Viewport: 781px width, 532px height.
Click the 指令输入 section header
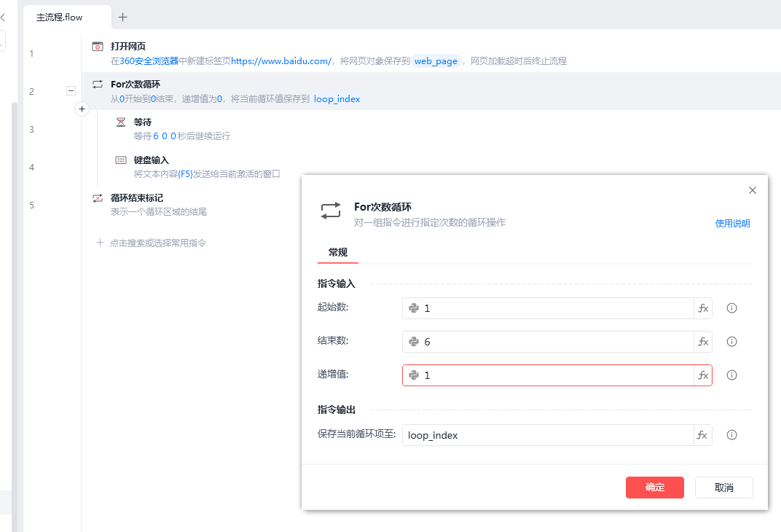[x=336, y=283]
